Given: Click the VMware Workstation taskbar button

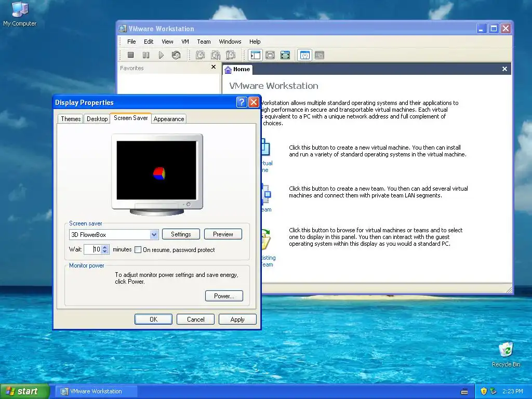Looking at the screenshot, I should [96, 391].
